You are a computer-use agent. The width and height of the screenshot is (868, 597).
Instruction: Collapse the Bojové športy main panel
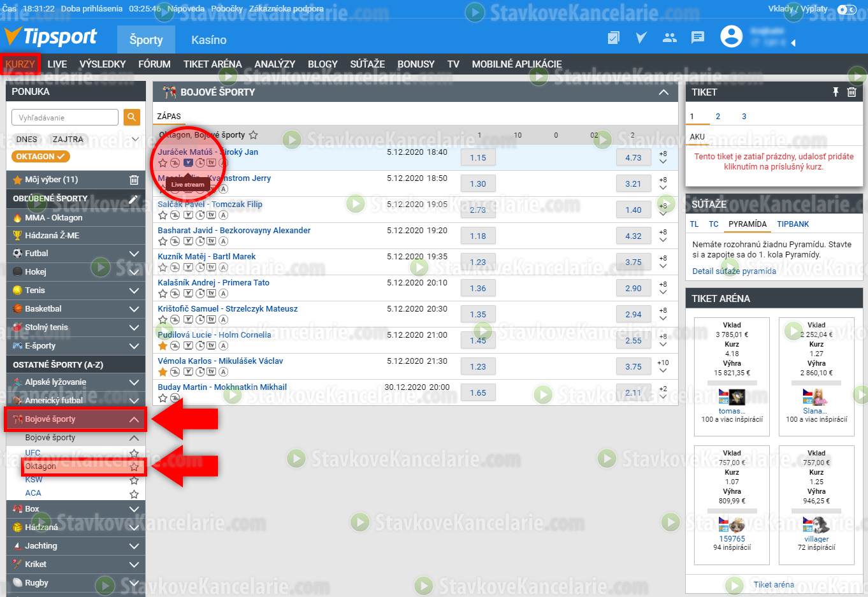tap(663, 92)
